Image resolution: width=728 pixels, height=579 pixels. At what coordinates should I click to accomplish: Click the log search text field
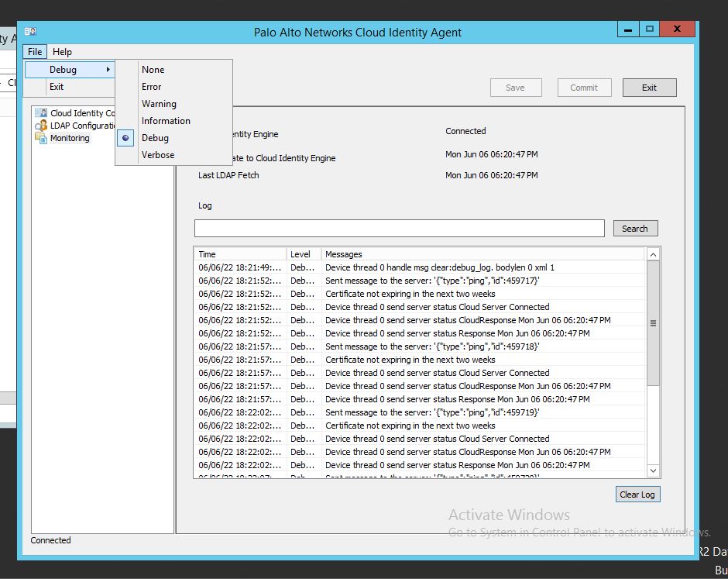click(x=399, y=229)
